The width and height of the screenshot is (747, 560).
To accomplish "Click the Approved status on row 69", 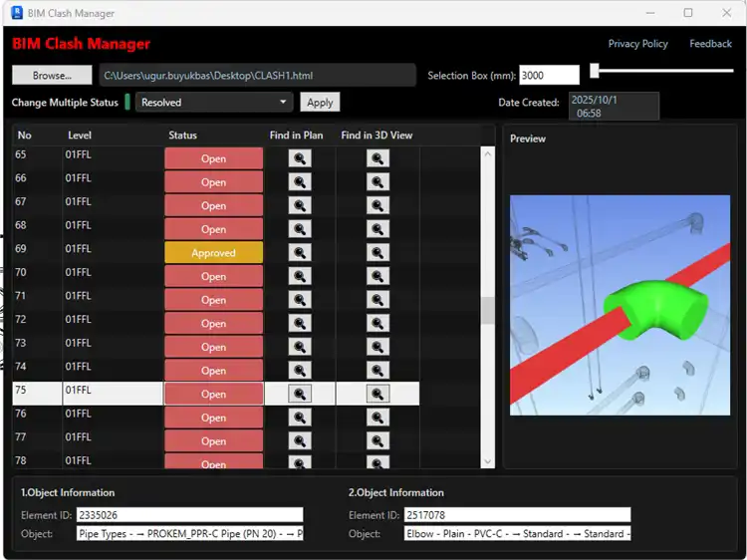I will 213,253.
